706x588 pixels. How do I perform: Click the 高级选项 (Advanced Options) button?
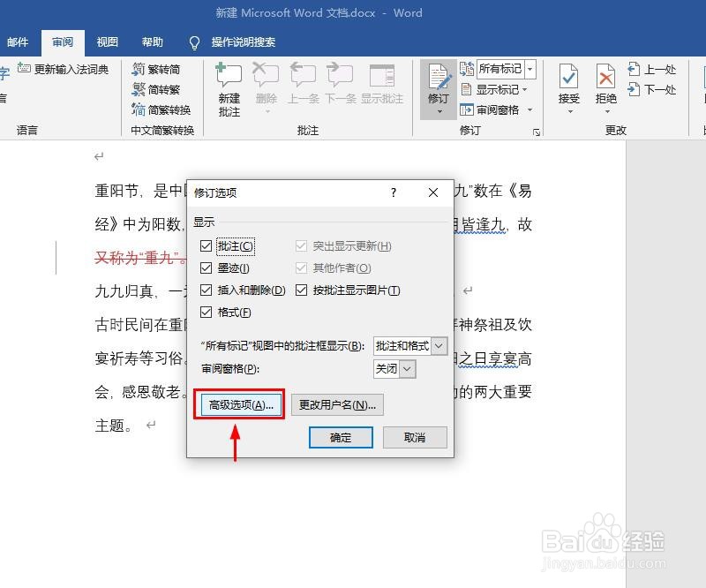pyautogui.click(x=239, y=403)
